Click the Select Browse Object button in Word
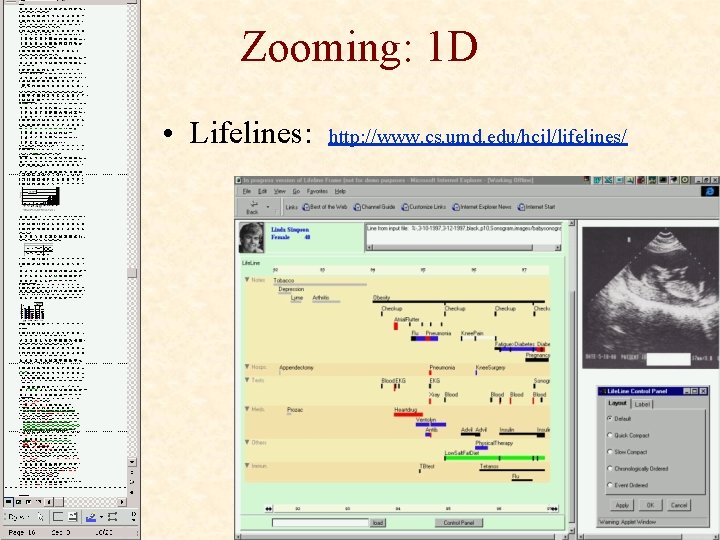The height and width of the screenshot is (540, 720). 132,482
